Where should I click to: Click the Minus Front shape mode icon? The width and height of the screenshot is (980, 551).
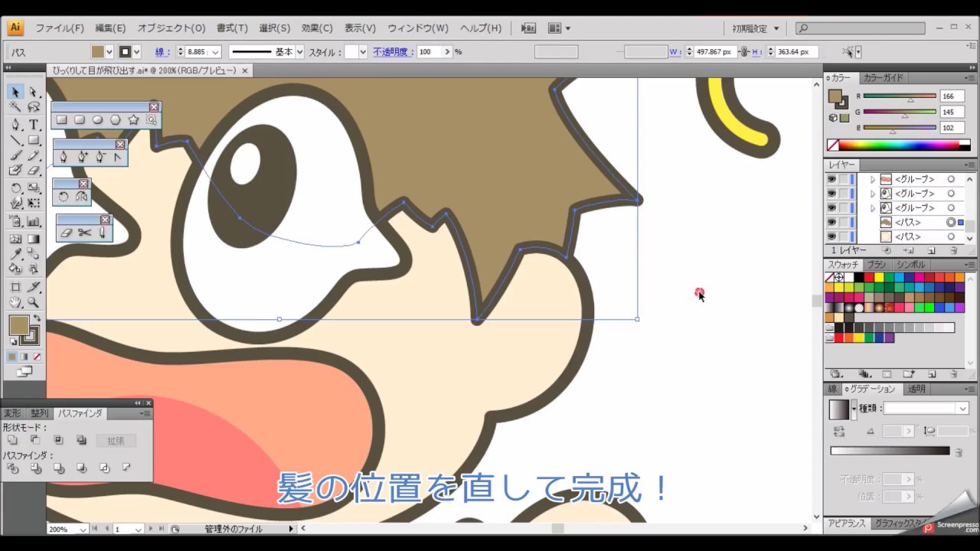[35, 440]
